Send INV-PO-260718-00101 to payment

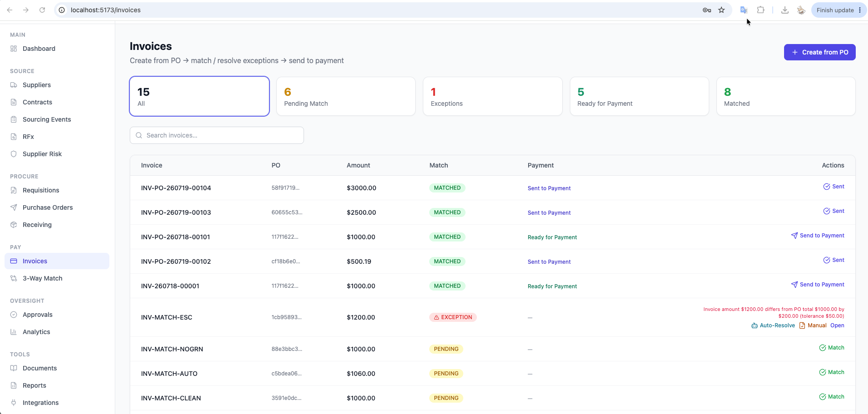(818, 236)
